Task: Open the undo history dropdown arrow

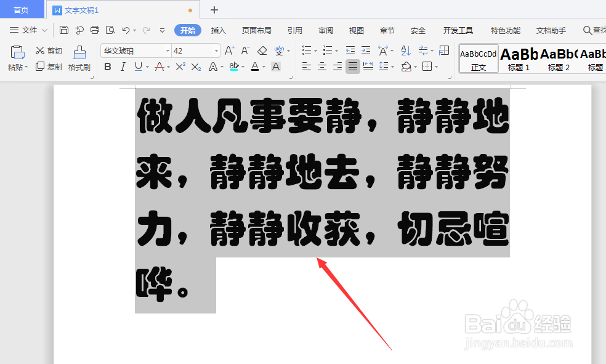Action: click(x=134, y=30)
